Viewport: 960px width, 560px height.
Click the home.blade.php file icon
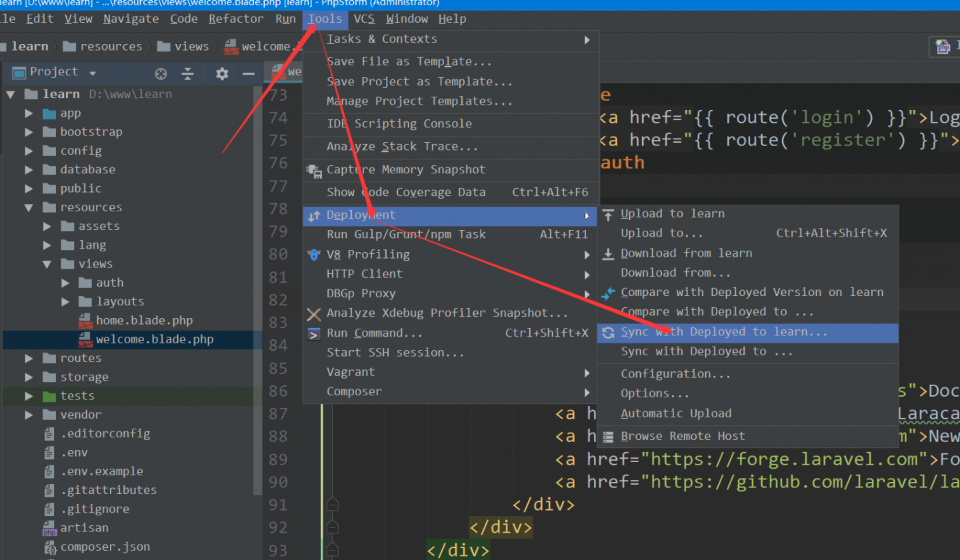coord(85,321)
